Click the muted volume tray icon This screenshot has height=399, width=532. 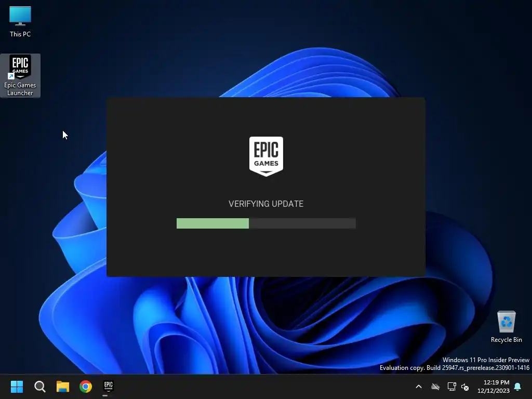(x=465, y=387)
